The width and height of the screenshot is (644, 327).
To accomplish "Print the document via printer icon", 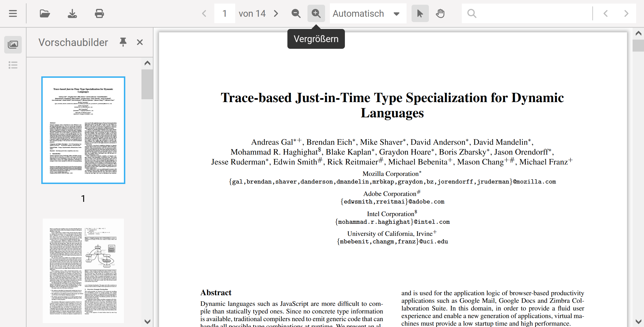I will coord(99,13).
